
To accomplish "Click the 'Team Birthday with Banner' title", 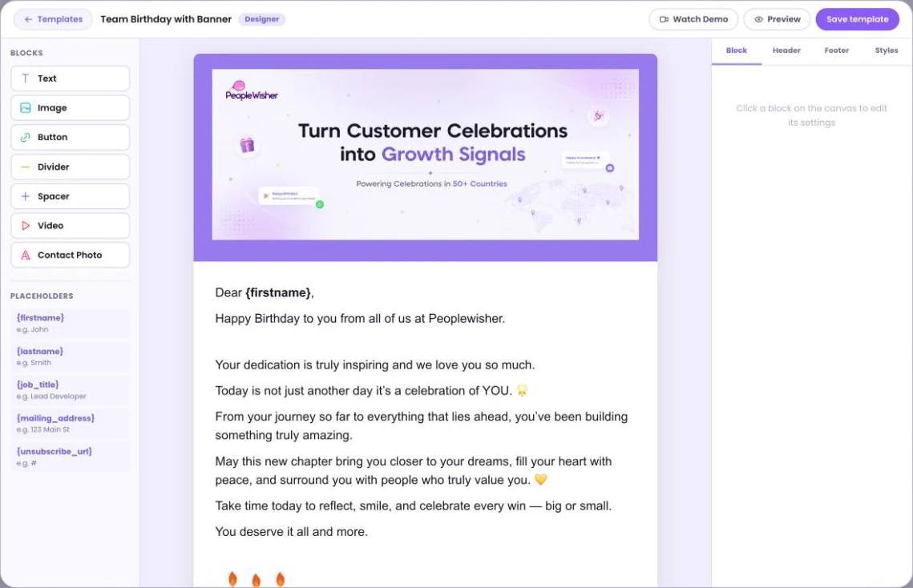I will [166, 19].
